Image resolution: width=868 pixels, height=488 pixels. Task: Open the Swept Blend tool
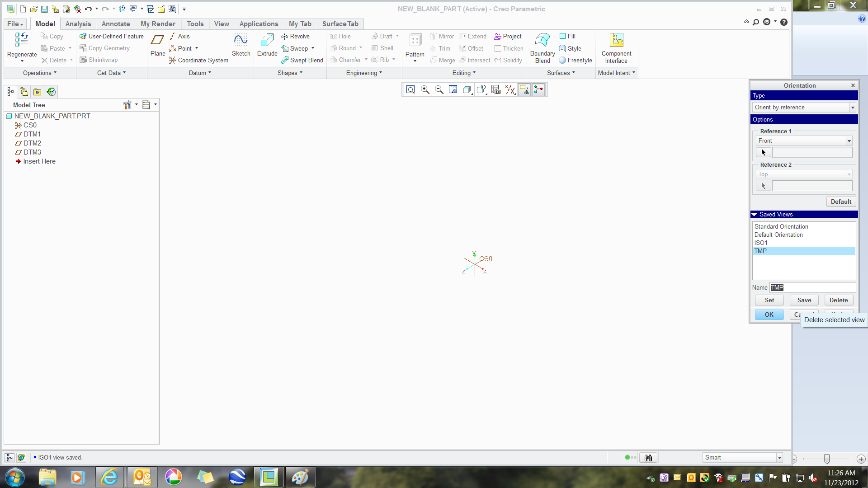coord(302,60)
